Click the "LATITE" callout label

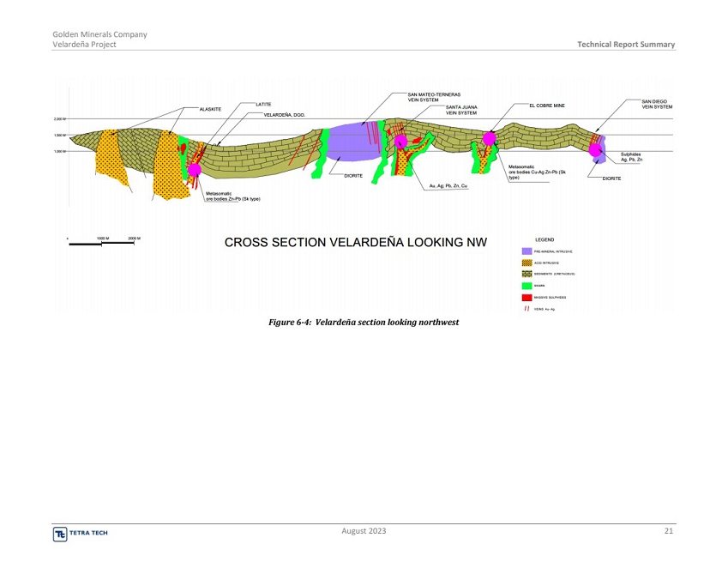263,105
